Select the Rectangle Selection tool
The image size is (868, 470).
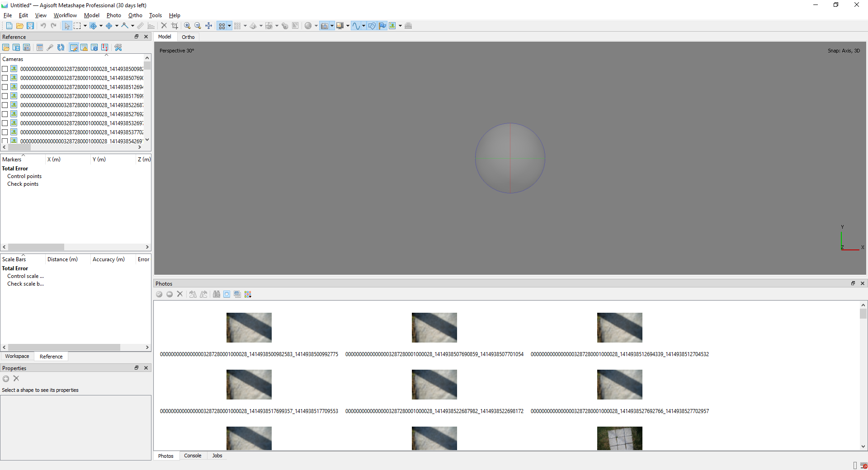[x=77, y=26]
